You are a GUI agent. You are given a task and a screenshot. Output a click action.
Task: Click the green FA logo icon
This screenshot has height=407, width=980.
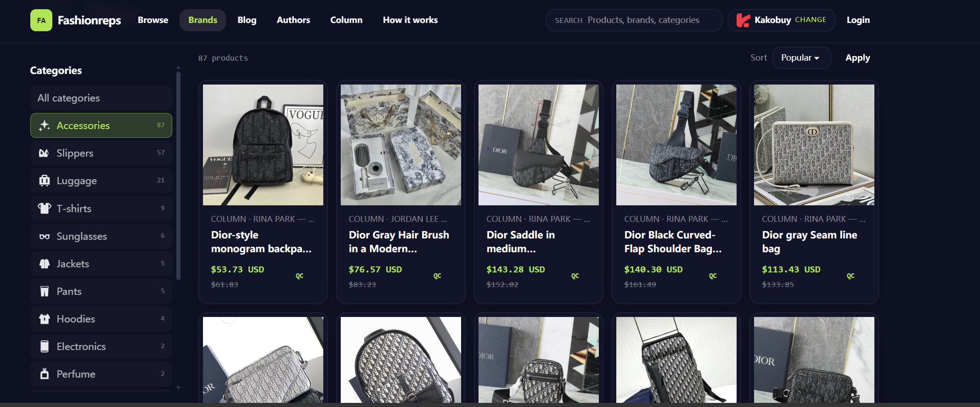[x=41, y=20]
